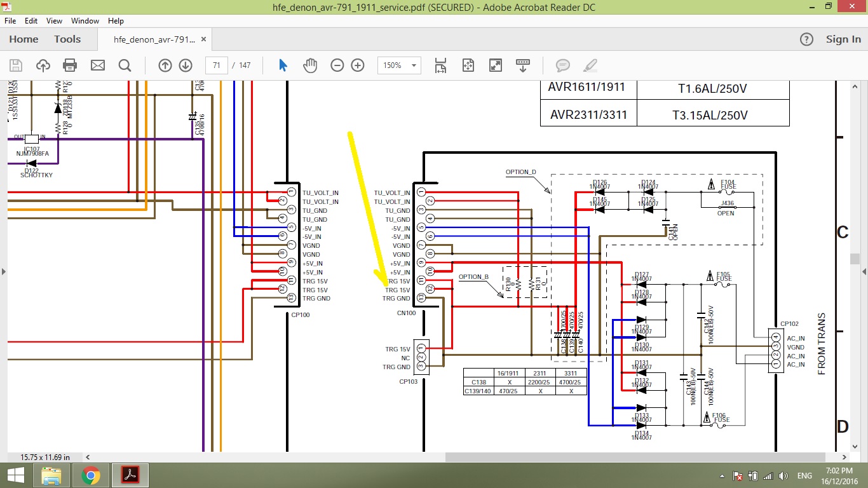868x488 pixels.
Task: Click the zoom in plus button
Action: [x=358, y=65]
